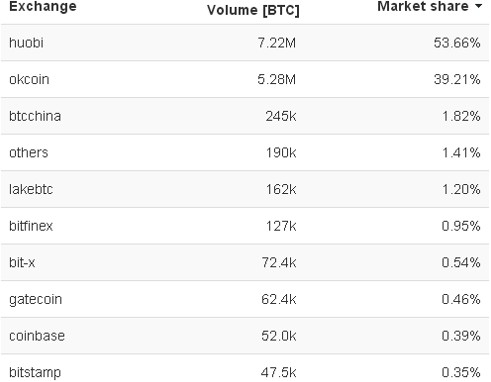Sort table by Volume [BTC] header

[x=253, y=10]
